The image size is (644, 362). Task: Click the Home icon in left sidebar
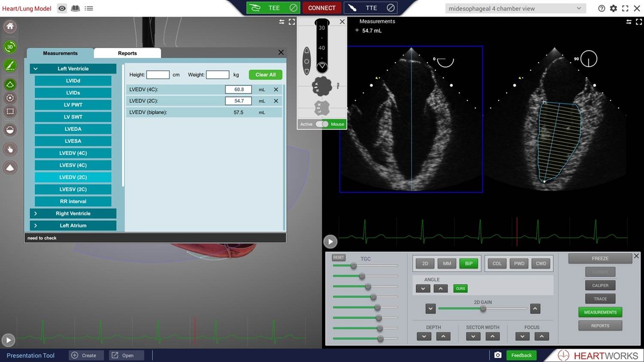10,27
